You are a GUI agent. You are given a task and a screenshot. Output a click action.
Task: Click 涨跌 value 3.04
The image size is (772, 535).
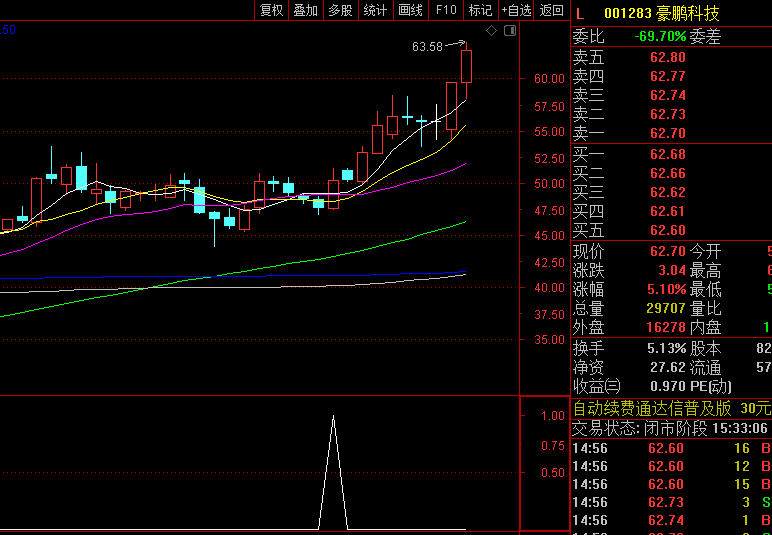pos(672,271)
